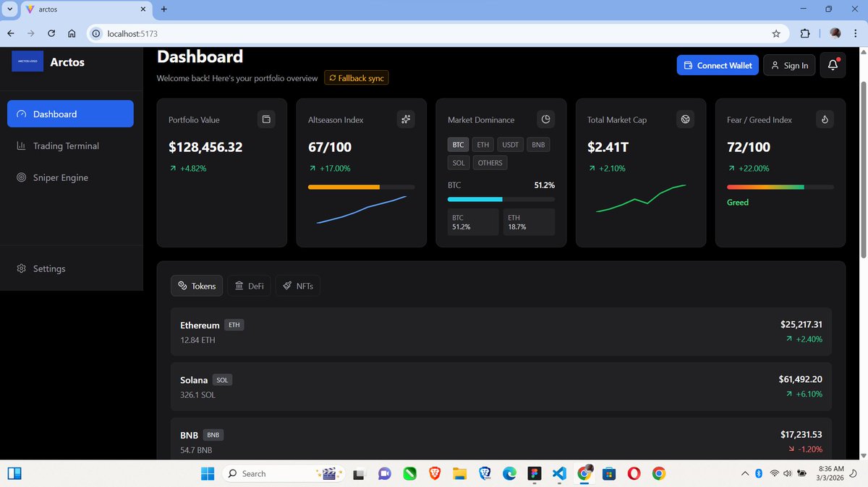Click the Altseason Index sparkles icon
This screenshot has width=868, height=487.
[x=406, y=119]
